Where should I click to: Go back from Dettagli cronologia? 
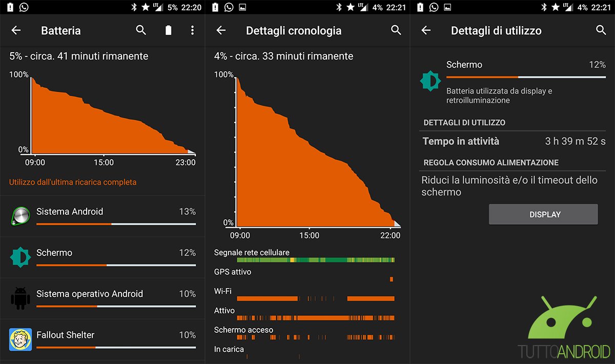[x=221, y=30]
